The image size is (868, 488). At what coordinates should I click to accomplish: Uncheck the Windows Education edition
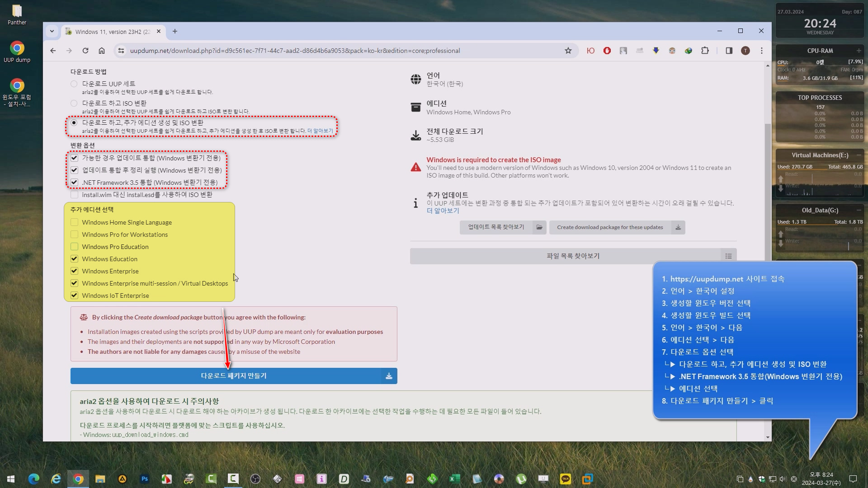coord(75,259)
